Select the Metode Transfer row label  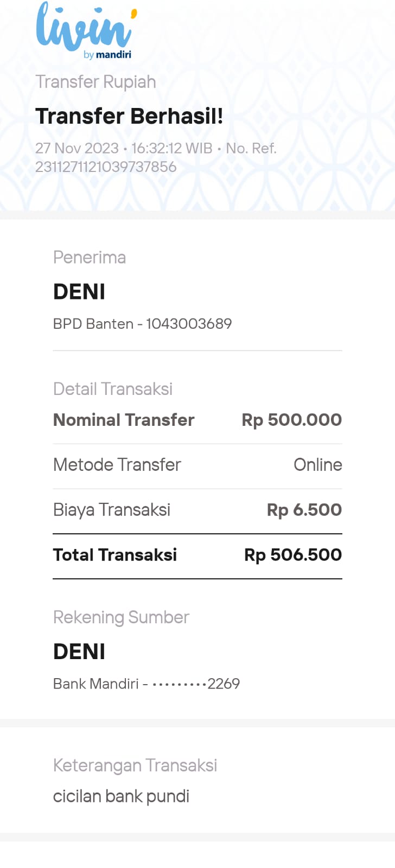(x=117, y=465)
